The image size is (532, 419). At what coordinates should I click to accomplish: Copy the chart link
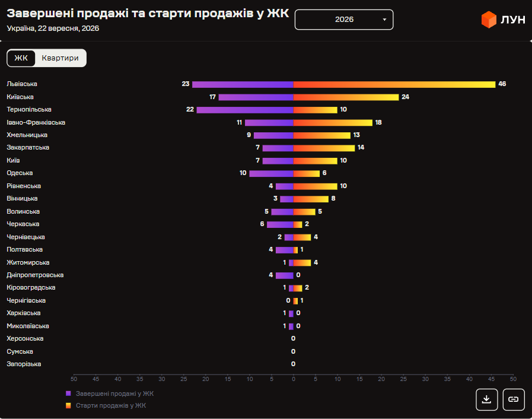click(x=514, y=399)
